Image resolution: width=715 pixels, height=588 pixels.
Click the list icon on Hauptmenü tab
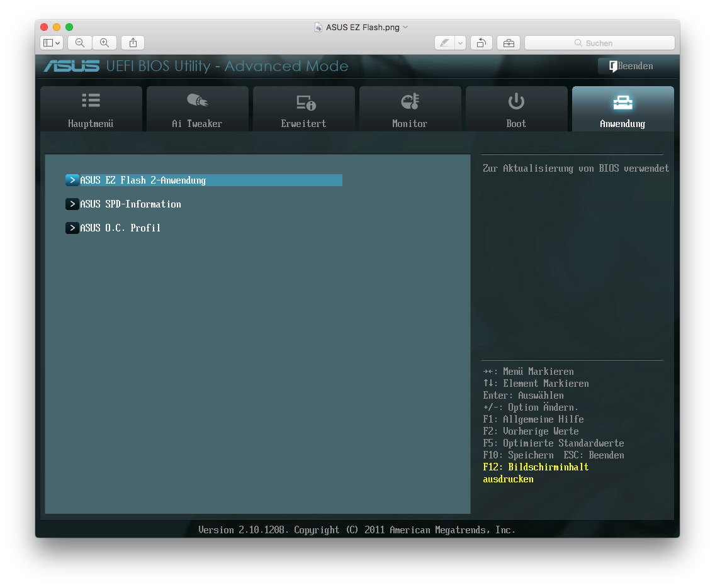click(91, 100)
